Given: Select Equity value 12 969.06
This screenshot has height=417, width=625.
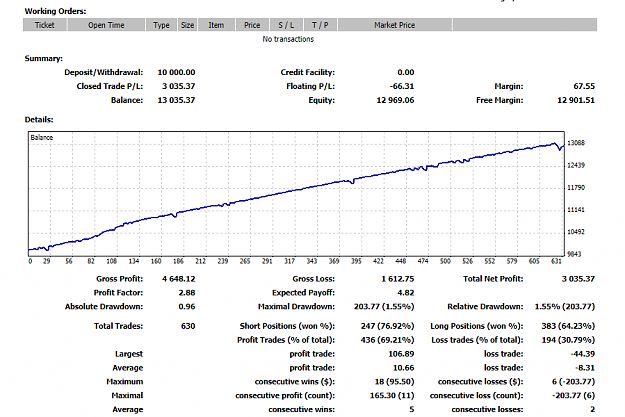Looking at the screenshot, I should coord(395,100).
